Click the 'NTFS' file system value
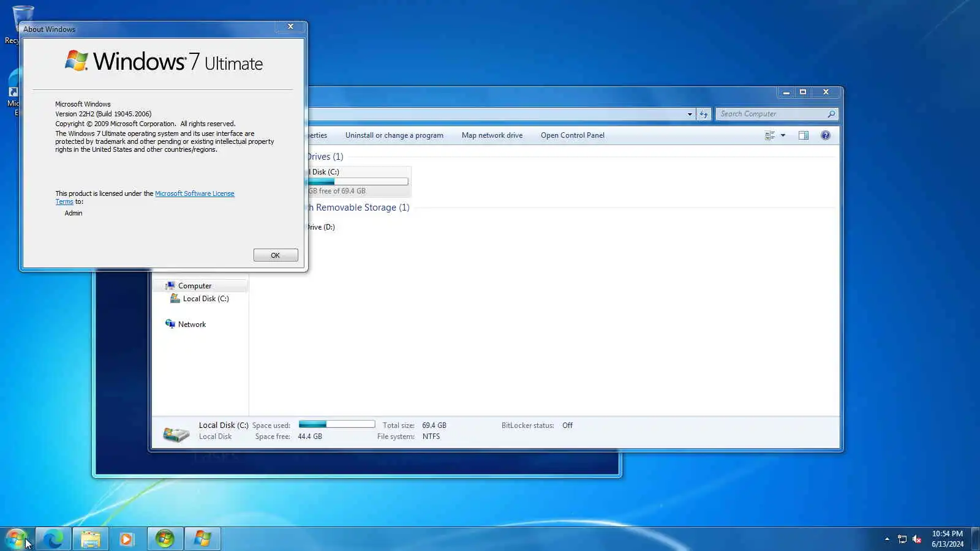The width and height of the screenshot is (980, 551). click(431, 437)
